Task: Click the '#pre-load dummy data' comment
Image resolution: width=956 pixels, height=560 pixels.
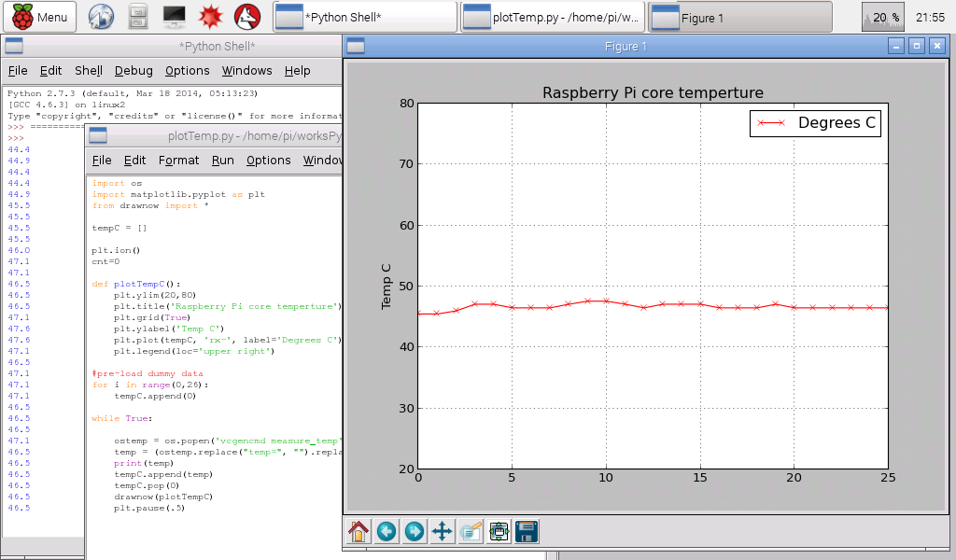Action: [148, 373]
